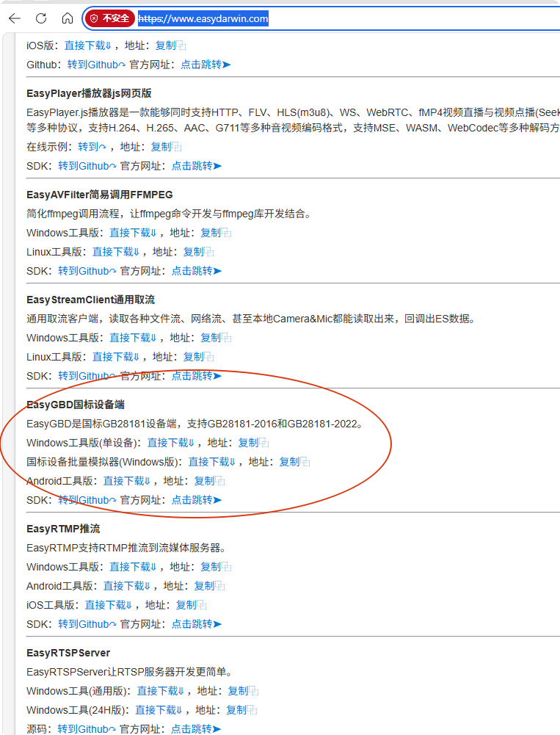The width and height of the screenshot is (560, 735).
Task: Click text EasyRTSPServer让RTSP服务器开发更简单
Action: coord(129,672)
